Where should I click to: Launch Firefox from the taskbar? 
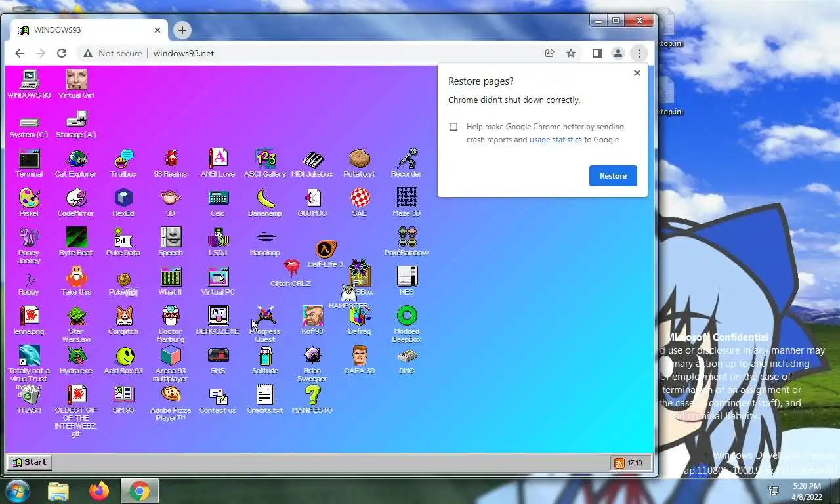[x=99, y=491]
